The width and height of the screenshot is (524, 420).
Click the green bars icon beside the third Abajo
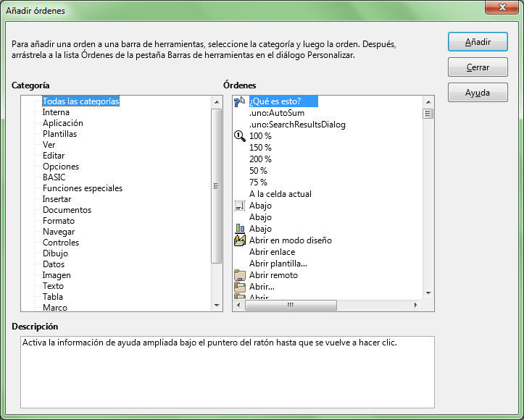[x=240, y=229]
